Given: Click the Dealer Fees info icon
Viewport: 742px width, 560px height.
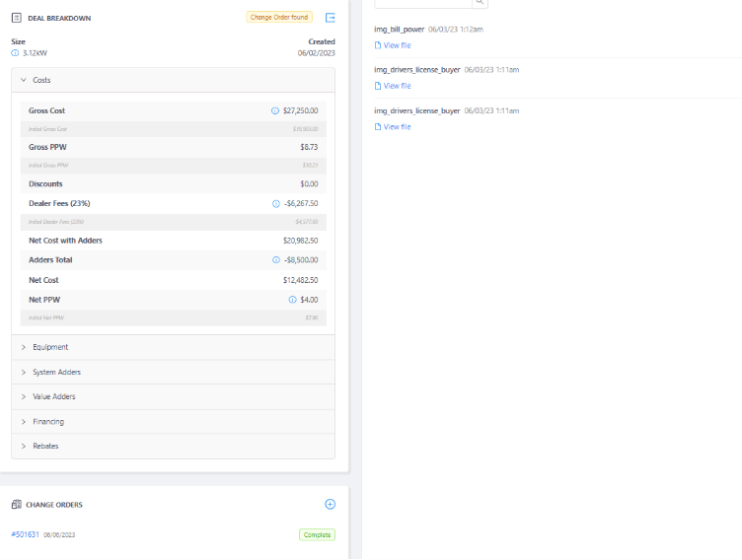Looking at the screenshot, I should pyautogui.click(x=274, y=204).
